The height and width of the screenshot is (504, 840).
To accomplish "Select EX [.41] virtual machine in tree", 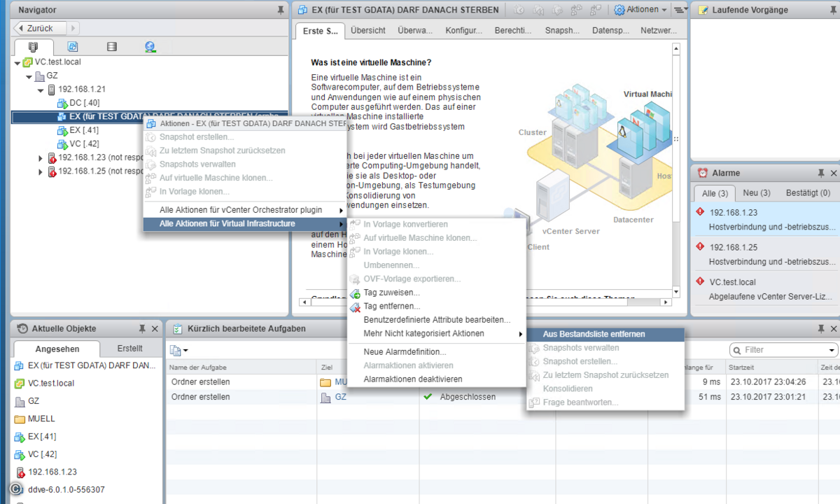I will (84, 130).
